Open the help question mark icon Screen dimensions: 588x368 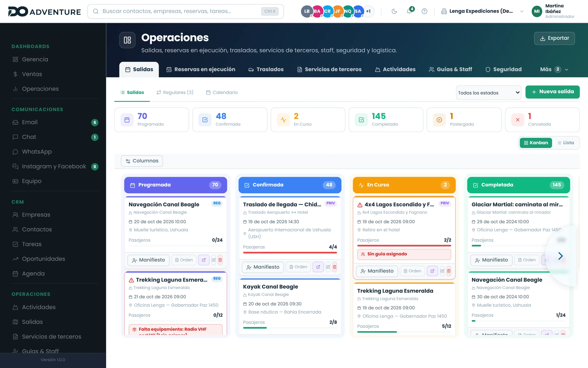tap(424, 11)
